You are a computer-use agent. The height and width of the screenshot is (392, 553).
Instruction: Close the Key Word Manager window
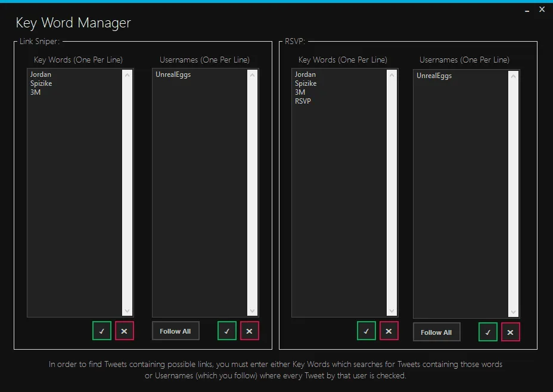(542, 10)
